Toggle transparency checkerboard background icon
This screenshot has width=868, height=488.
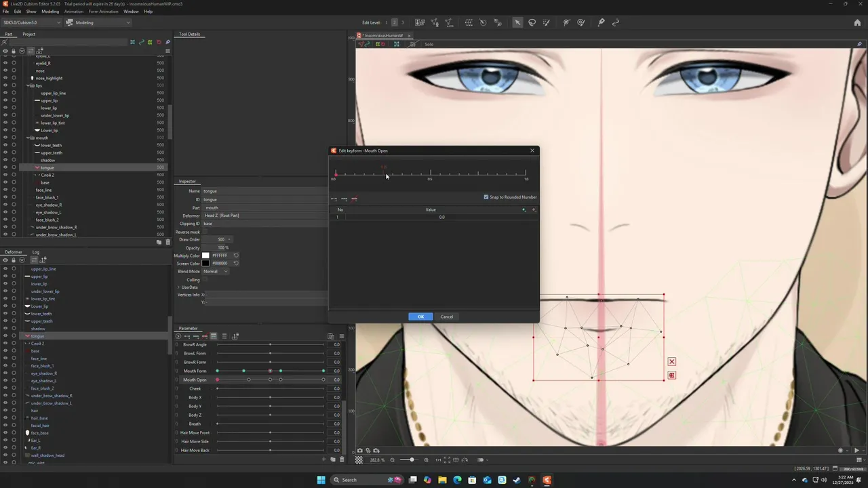click(359, 460)
